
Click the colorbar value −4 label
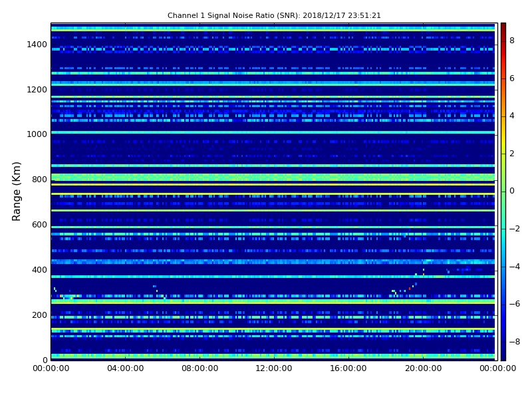click(x=515, y=267)
